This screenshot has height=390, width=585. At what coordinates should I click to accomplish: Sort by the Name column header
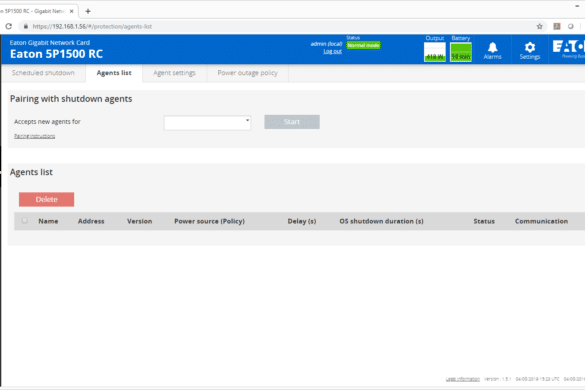(x=48, y=221)
